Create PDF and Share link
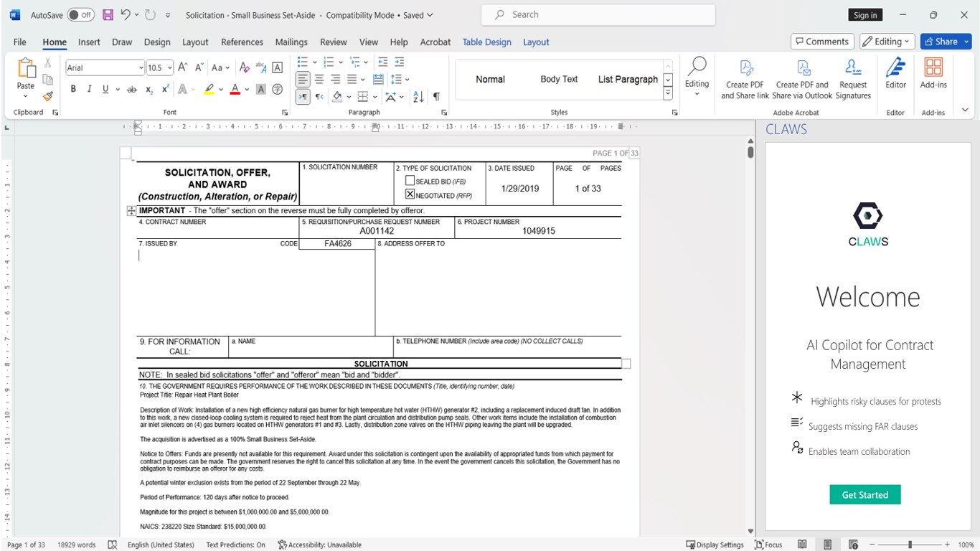Viewport: 980px width, 551px height. click(x=745, y=79)
